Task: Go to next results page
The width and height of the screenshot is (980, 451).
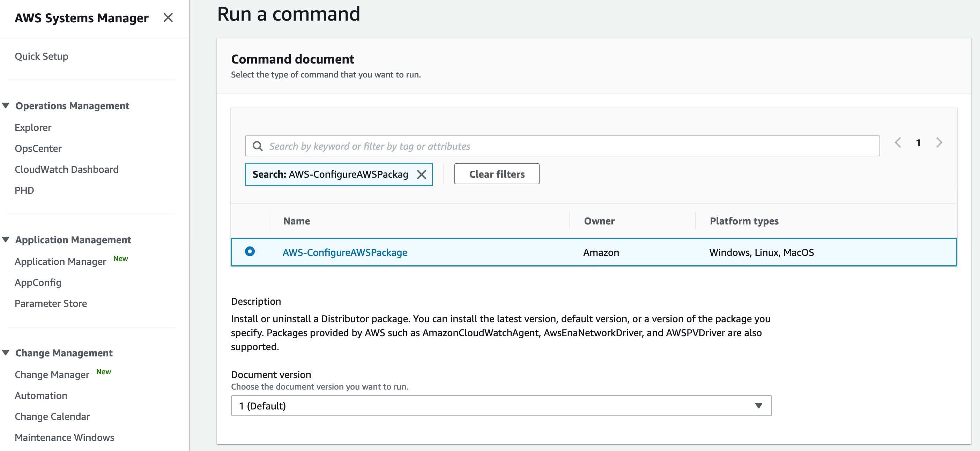Action: [x=939, y=143]
